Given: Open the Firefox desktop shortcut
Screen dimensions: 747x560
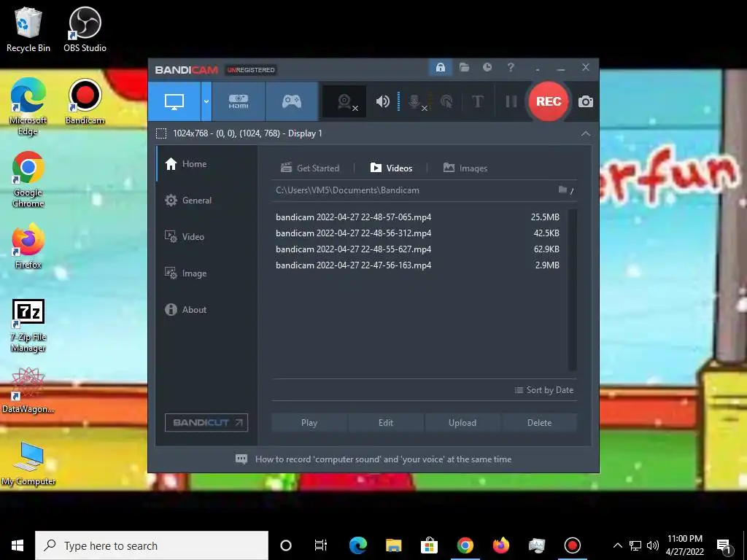Looking at the screenshot, I should click(28, 246).
